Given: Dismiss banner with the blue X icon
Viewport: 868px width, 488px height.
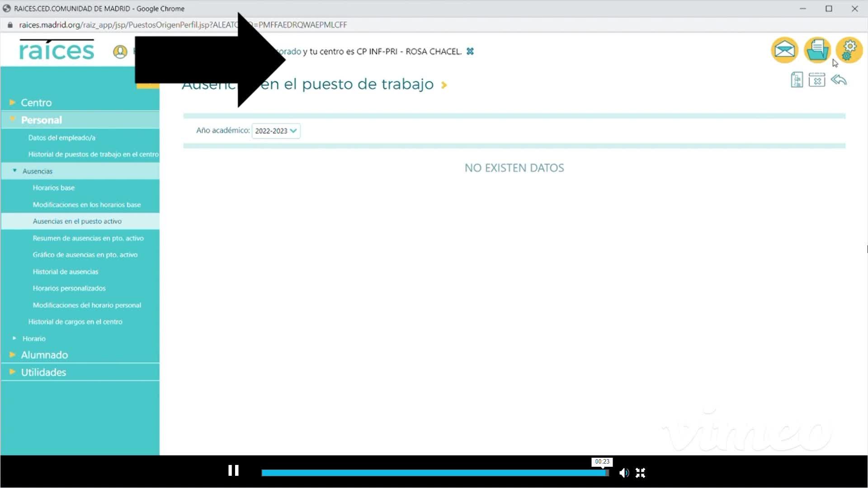Looking at the screenshot, I should point(470,52).
